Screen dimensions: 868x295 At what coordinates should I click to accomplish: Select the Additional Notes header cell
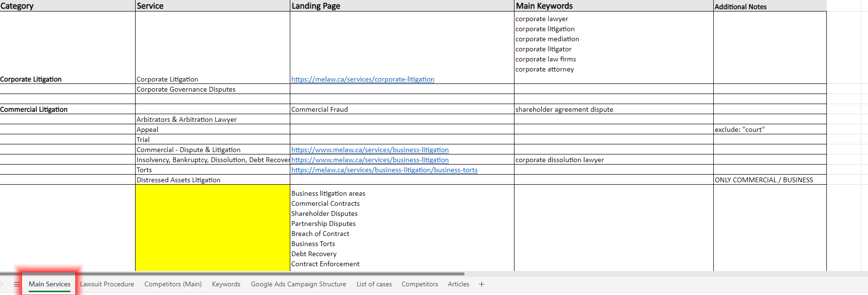click(x=770, y=6)
